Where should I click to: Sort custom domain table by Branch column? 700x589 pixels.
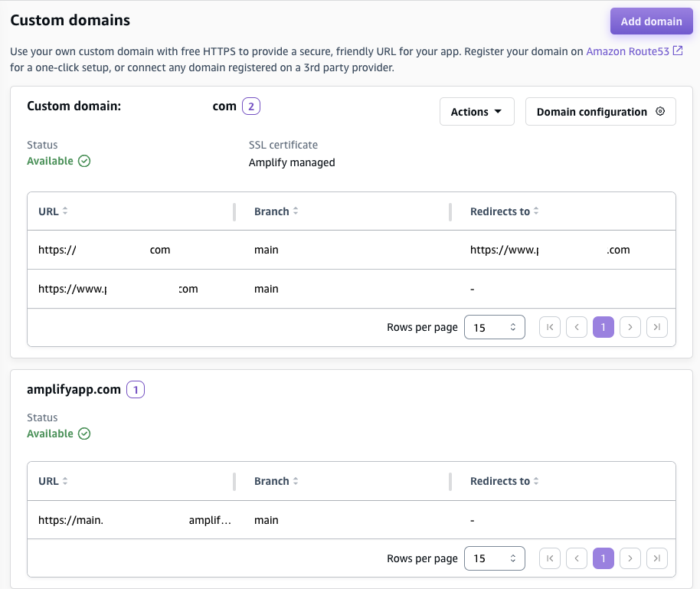tap(296, 211)
